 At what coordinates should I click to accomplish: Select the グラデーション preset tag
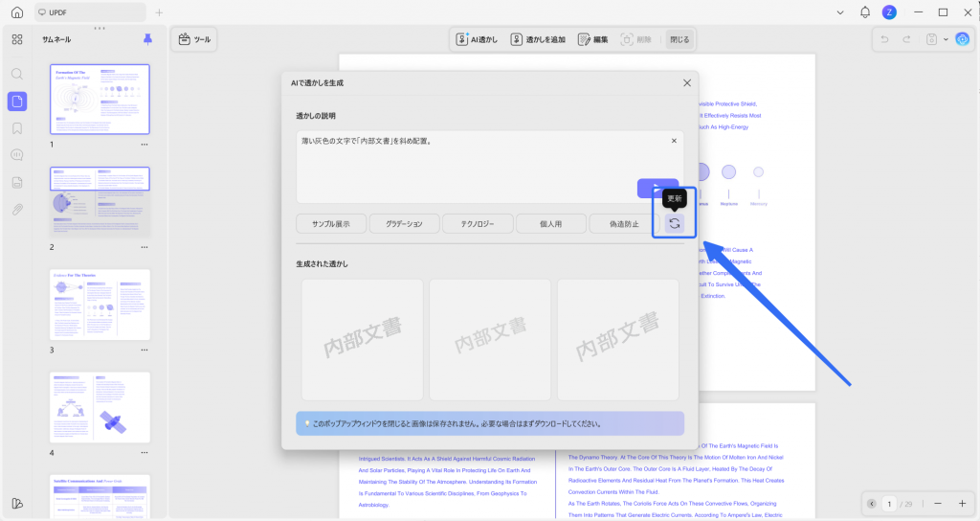click(x=404, y=223)
